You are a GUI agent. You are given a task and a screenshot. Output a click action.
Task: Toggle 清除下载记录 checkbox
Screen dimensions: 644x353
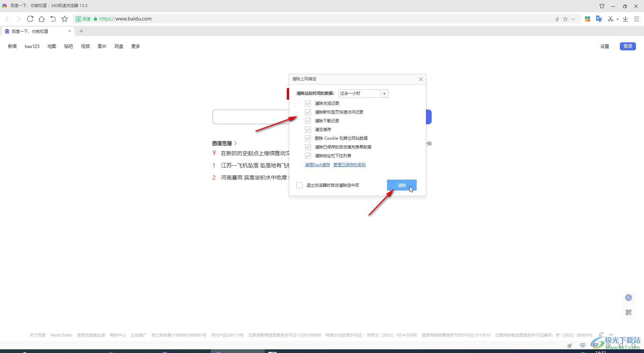click(x=308, y=121)
